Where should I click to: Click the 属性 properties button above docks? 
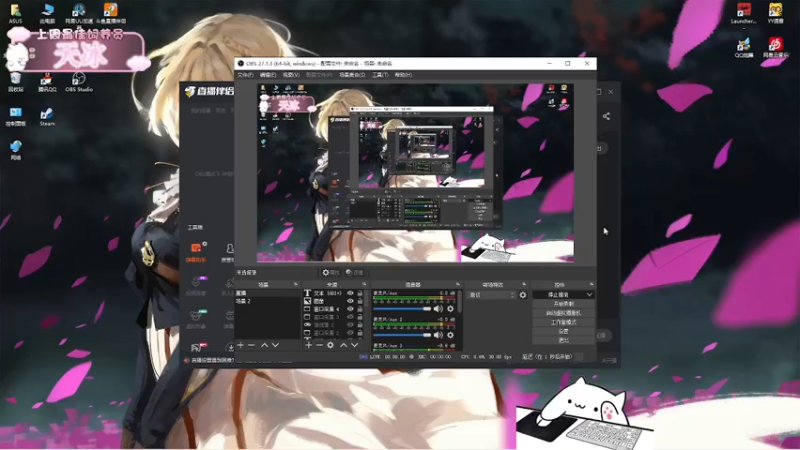click(331, 272)
